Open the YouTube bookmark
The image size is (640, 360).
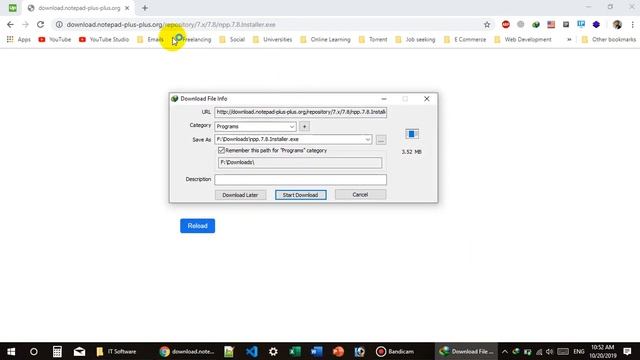[55, 40]
